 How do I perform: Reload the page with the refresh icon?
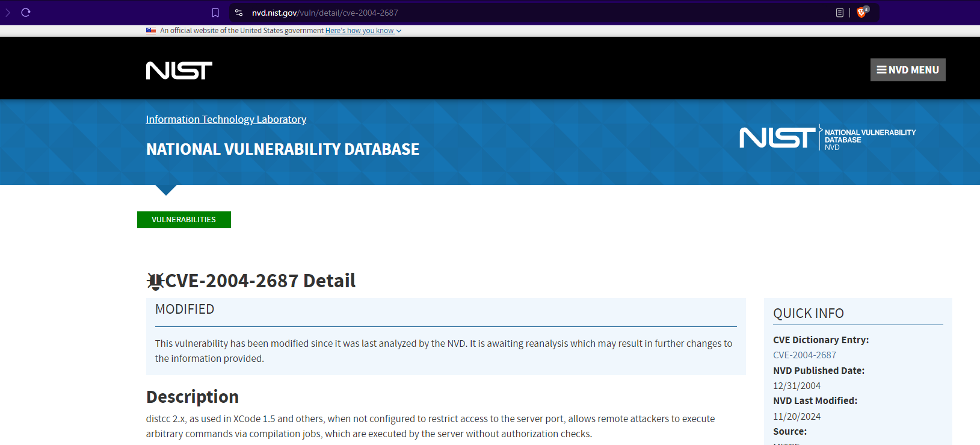pyautogui.click(x=25, y=13)
